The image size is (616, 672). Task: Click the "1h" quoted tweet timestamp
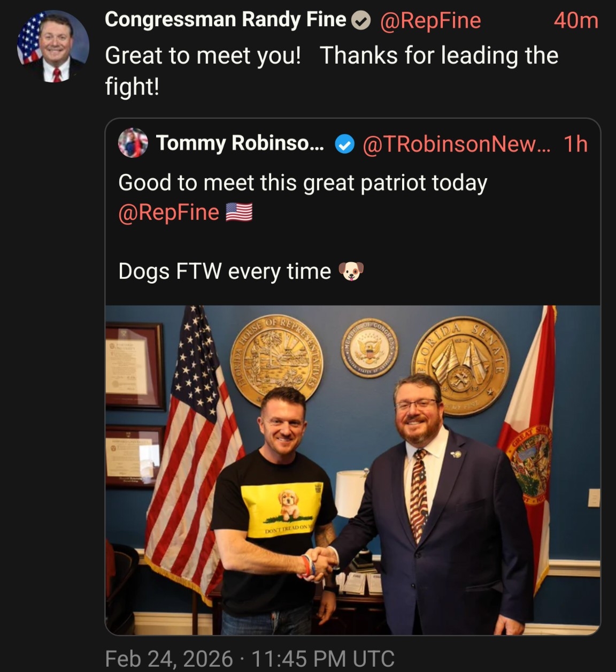(575, 144)
